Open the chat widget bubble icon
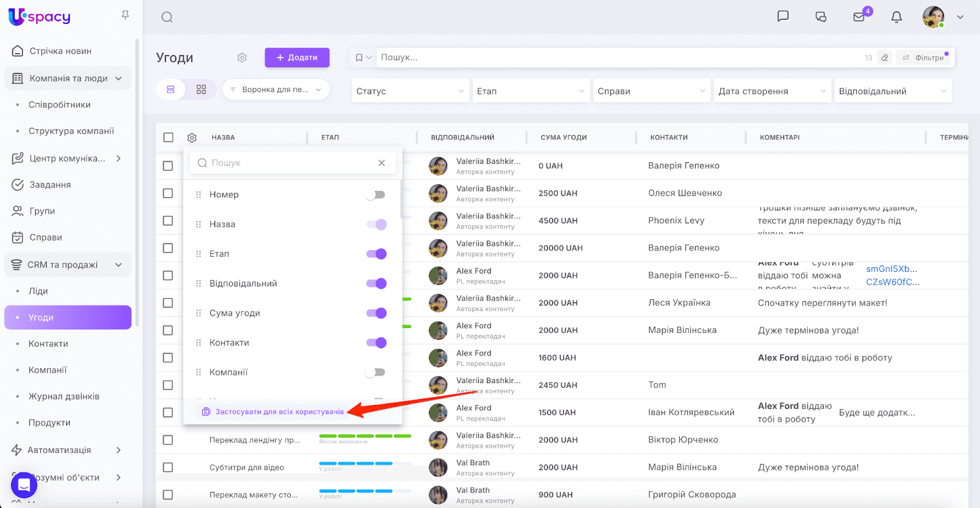The width and height of the screenshot is (980, 508). [x=24, y=485]
